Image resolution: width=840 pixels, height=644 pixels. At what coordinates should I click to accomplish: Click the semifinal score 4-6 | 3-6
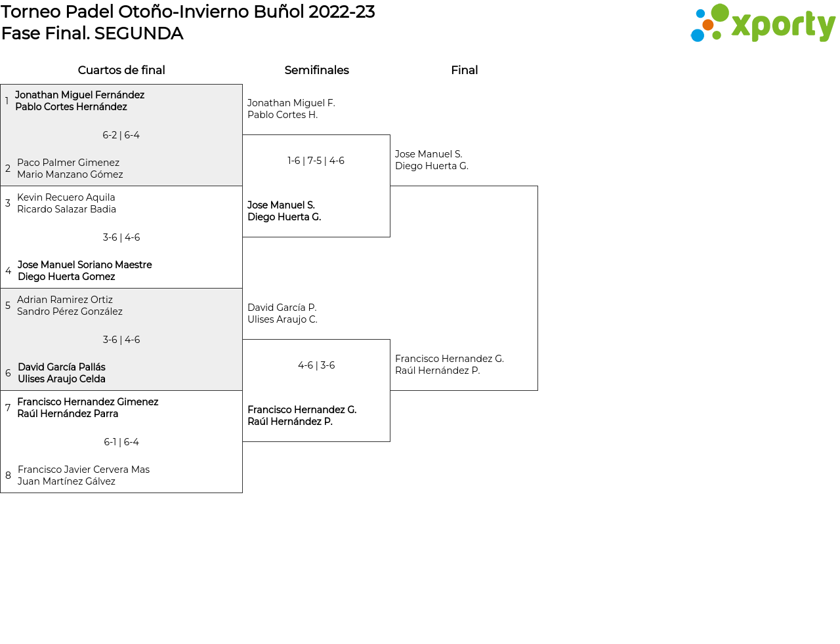[316, 365]
